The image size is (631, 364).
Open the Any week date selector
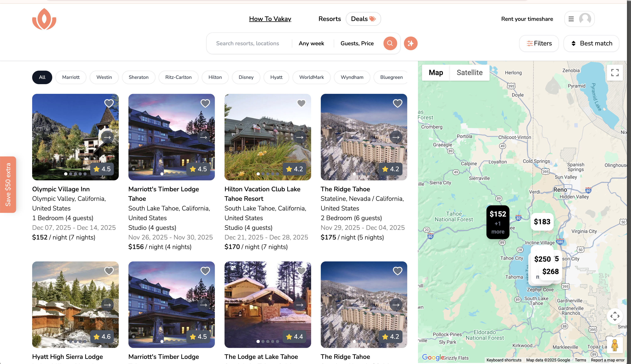tap(311, 43)
